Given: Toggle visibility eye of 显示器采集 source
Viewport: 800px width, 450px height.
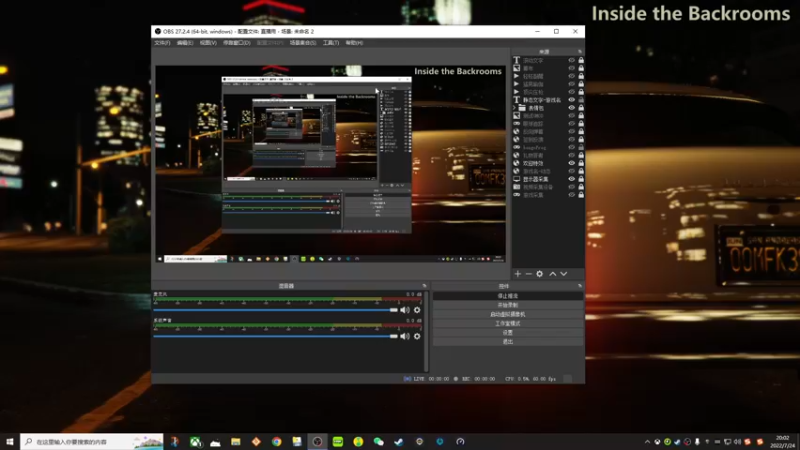Looking at the screenshot, I should click(571, 179).
